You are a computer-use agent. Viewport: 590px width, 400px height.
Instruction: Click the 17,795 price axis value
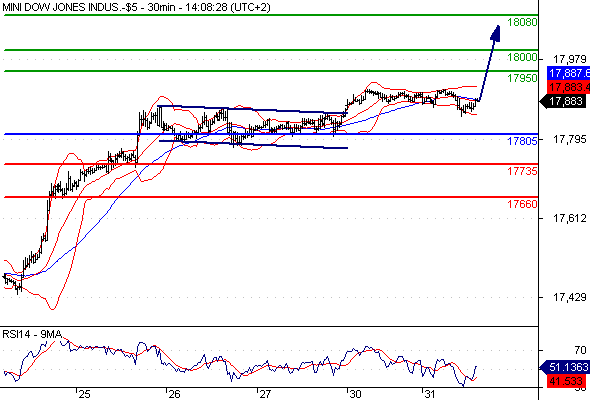point(570,139)
